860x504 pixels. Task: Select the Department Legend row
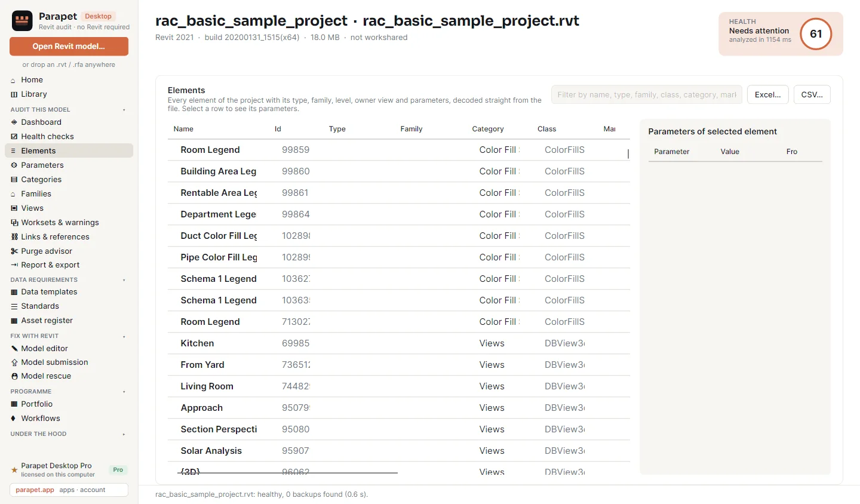(399, 214)
